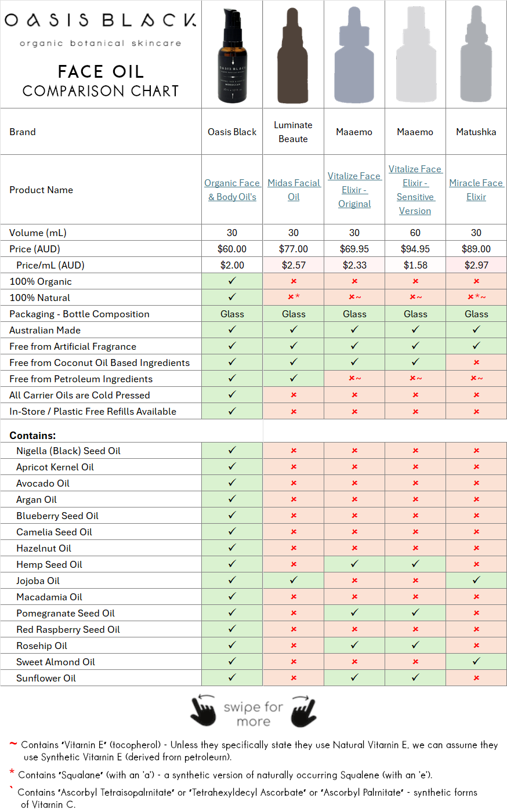The width and height of the screenshot is (507, 812).
Task: Click Luminate Beaute's Free from Petroleum checkmark
Action: click(294, 378)
